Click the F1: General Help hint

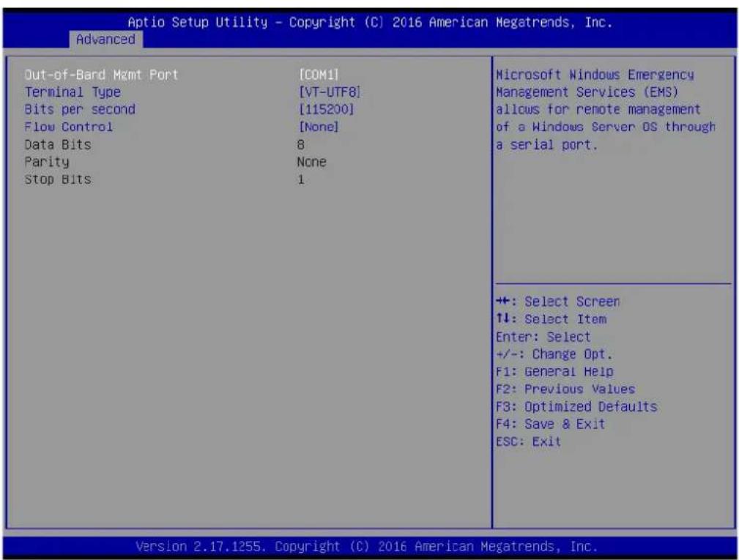click(554, 372)
